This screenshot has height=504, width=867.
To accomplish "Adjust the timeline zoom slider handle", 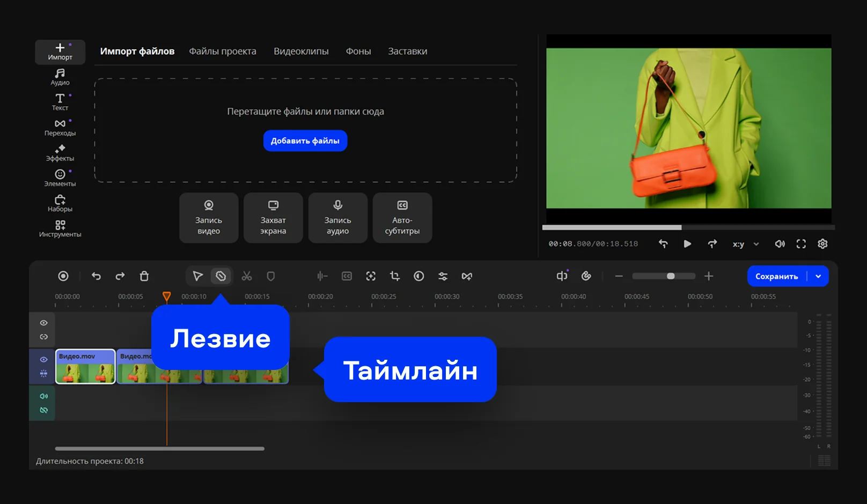I will (x=671, y=276).
